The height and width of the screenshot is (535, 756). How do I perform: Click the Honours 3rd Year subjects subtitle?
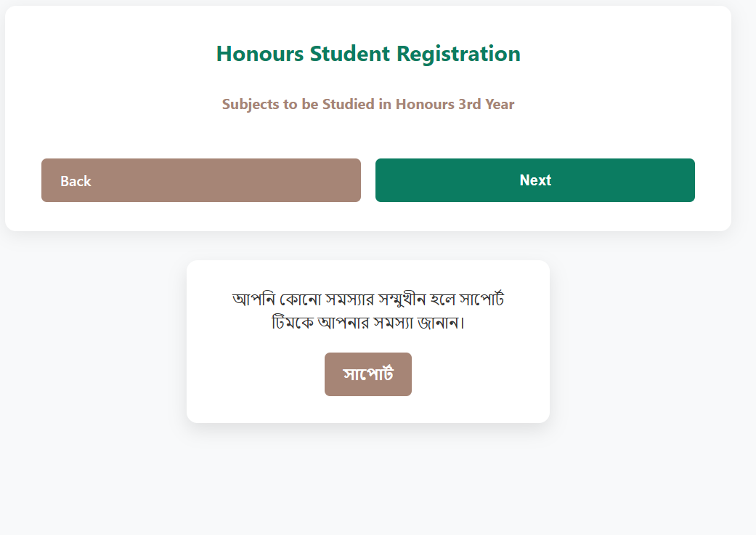pos(368,104)
